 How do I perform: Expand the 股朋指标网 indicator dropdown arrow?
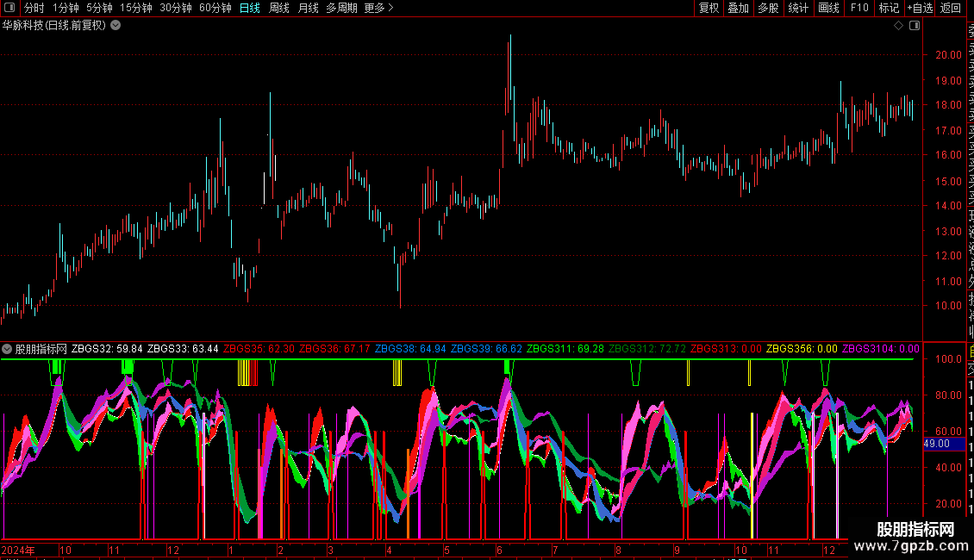[x=7, y=349]
